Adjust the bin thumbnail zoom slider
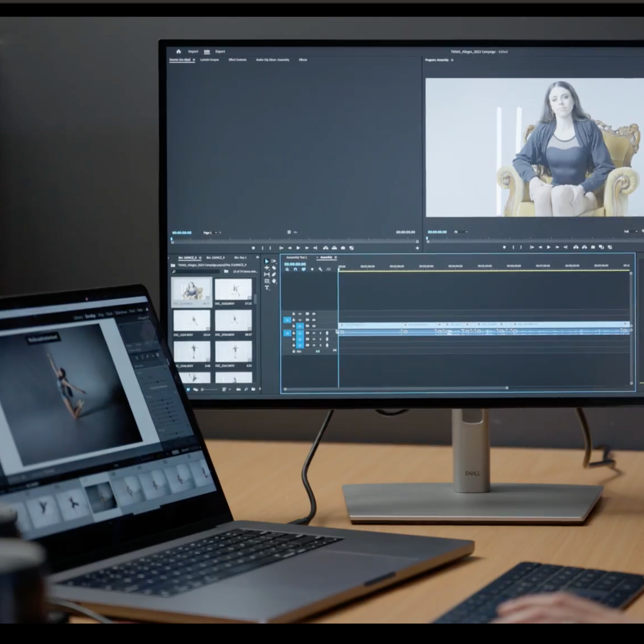The image size is (644, 644). (x=209, y=390)
